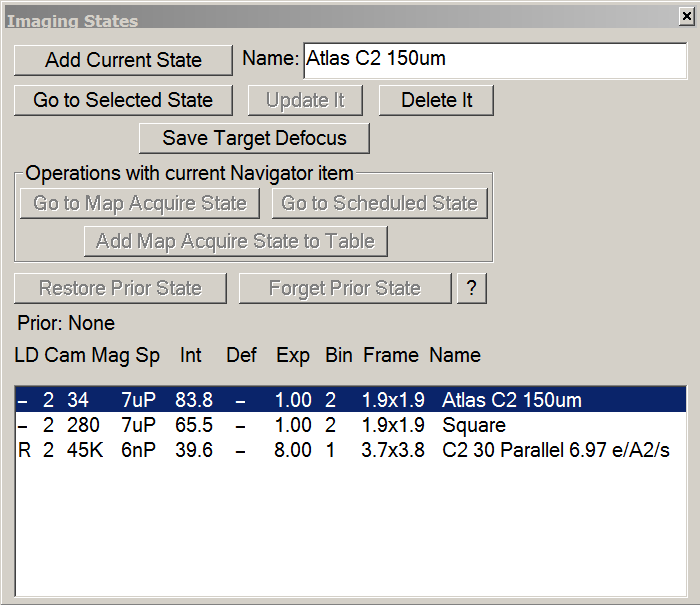
Task: Open help with the question mark button
Action: 471,288
